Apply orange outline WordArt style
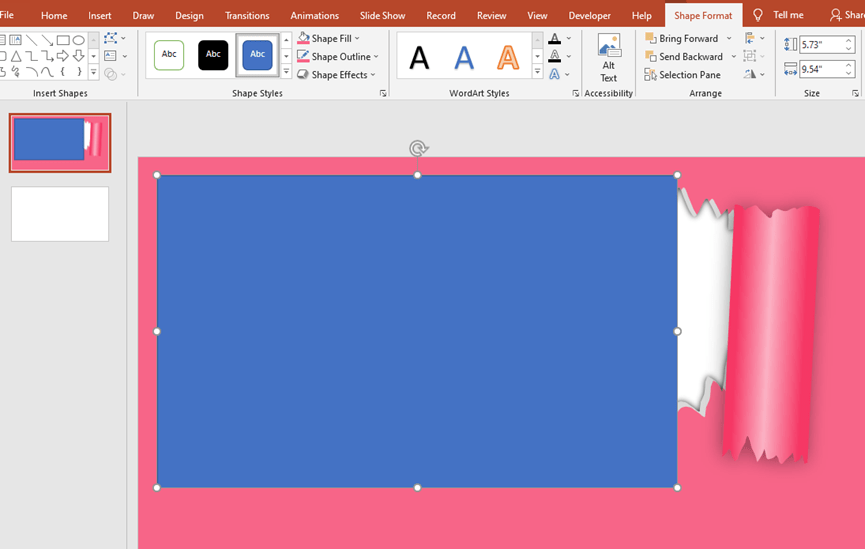865x549 pixels. click(x=508, y=57)
